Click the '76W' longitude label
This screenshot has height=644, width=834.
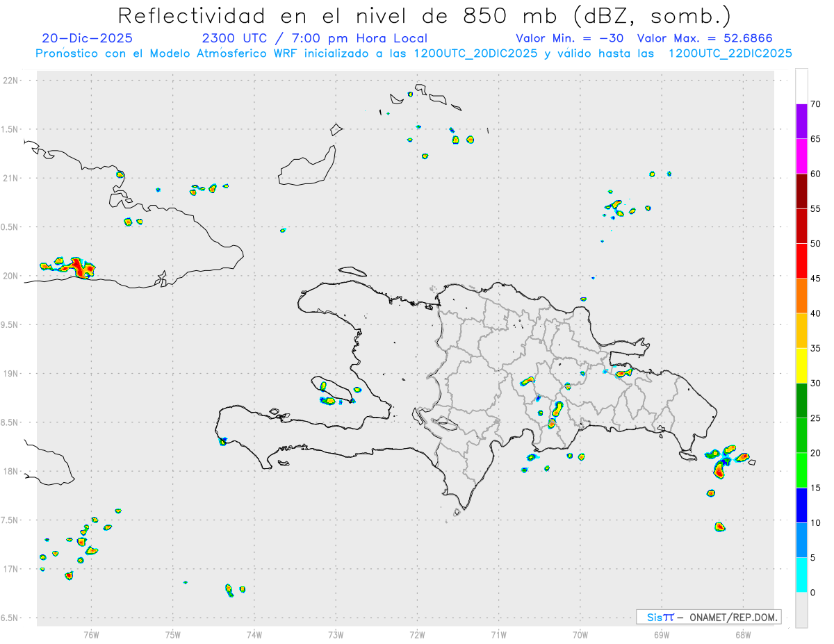pos(91,634)
